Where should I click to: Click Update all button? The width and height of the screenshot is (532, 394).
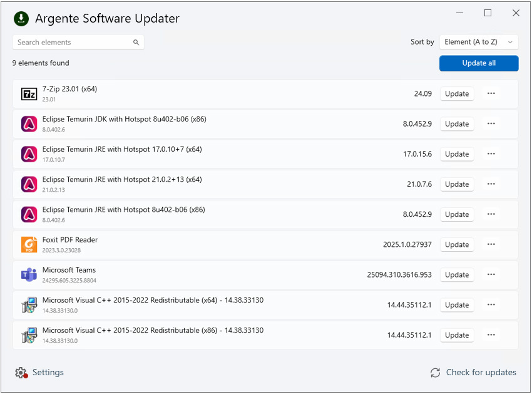click(479, 63)
